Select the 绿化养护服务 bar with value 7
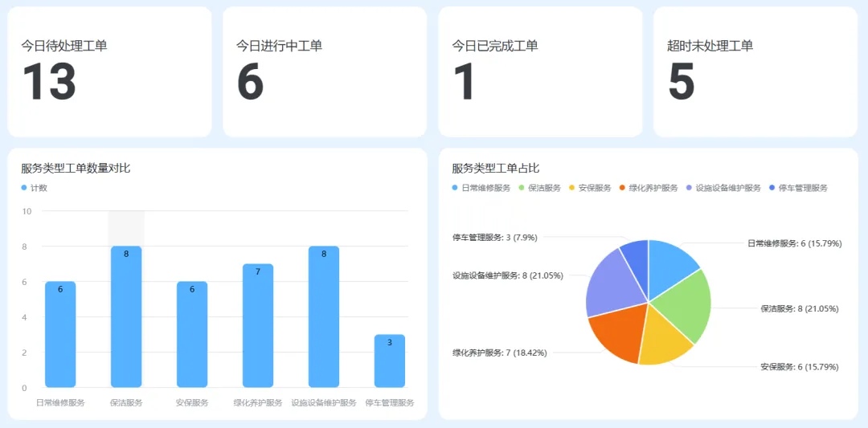This screenshot has height=428, width=868. [x=258, y=326]
